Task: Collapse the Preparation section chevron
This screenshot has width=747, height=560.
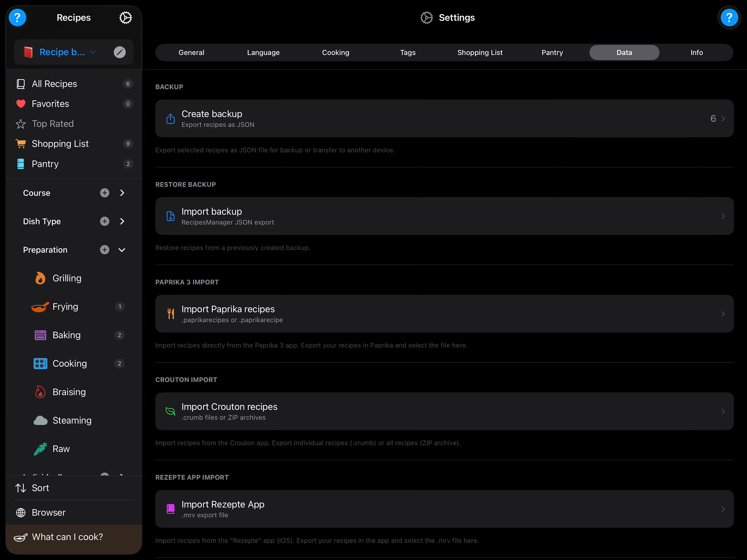Action: 122,250
